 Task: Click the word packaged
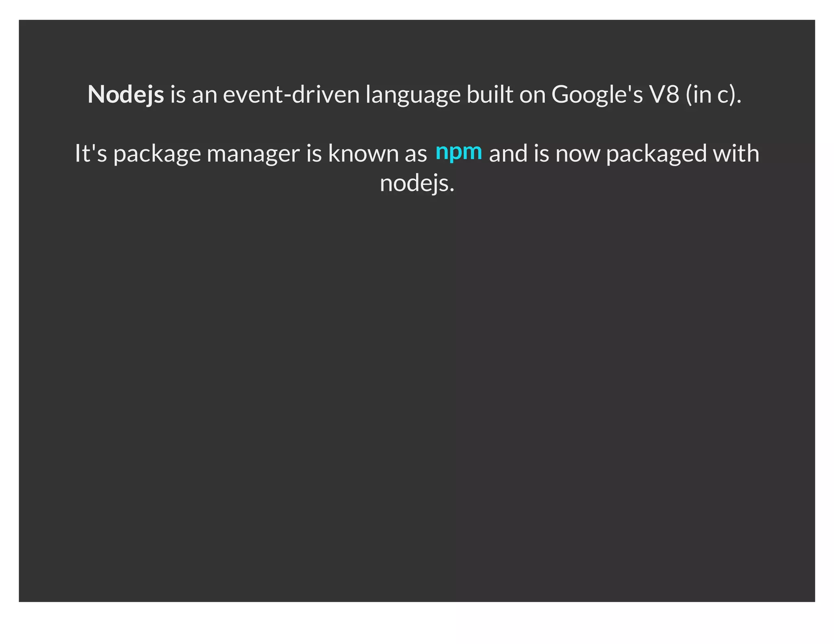pos(656,154)
